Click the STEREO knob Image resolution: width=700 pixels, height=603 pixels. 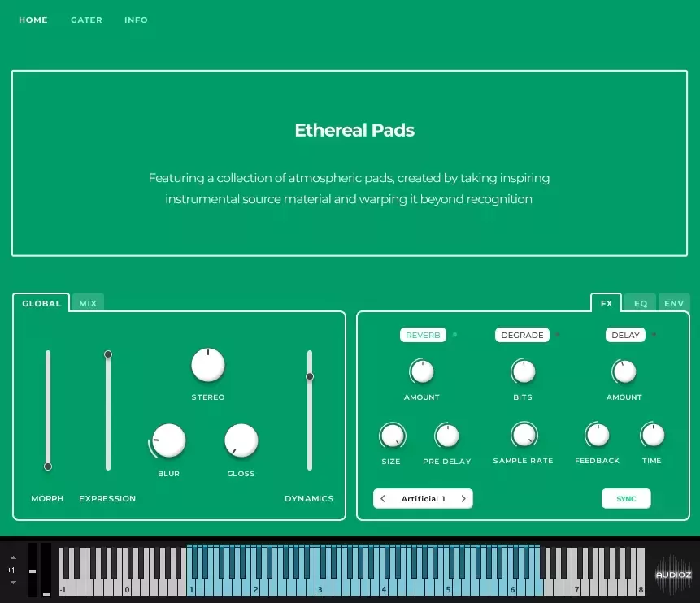point(208,365)
